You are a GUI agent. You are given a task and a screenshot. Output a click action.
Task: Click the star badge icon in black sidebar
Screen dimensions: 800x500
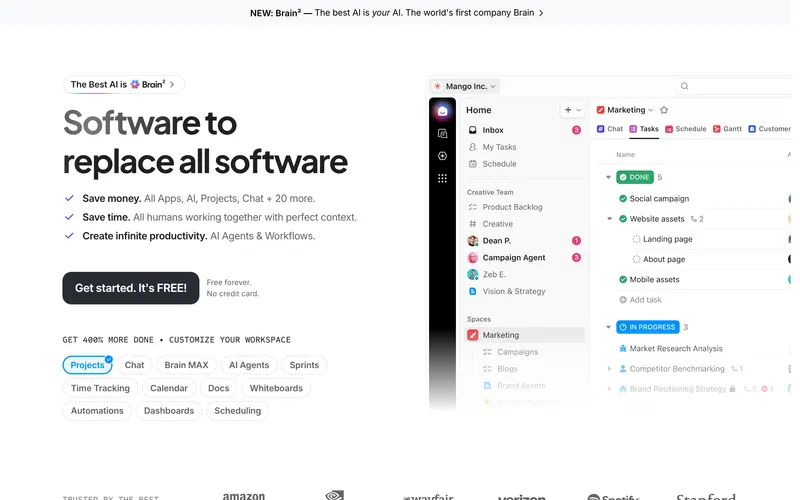442,156
